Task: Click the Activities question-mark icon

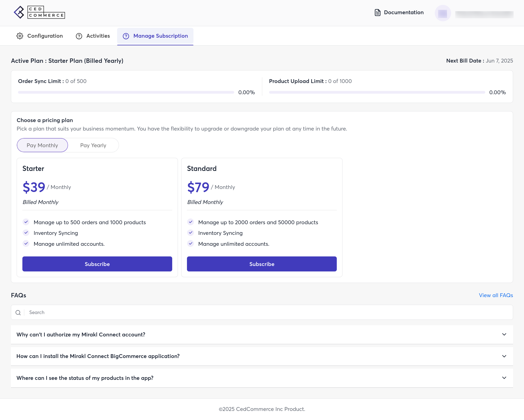Action: point(79,36)
